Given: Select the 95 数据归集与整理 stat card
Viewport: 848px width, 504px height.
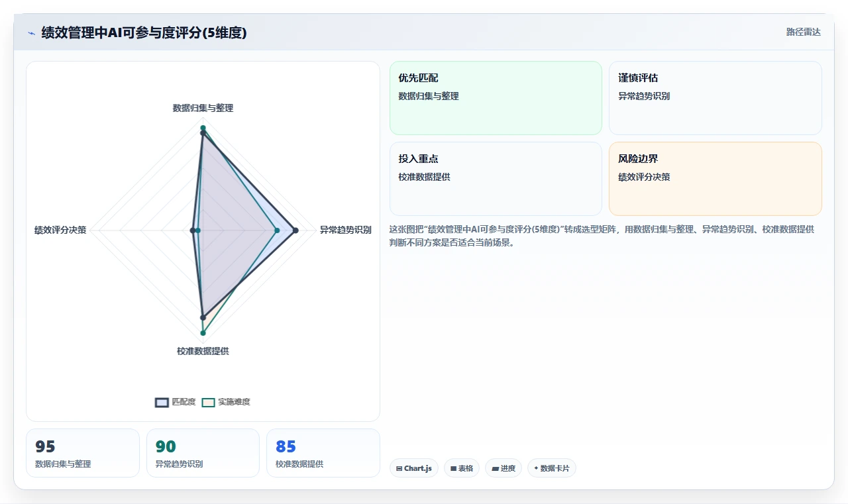Looking at the screenshot, I should click(83, 453).
